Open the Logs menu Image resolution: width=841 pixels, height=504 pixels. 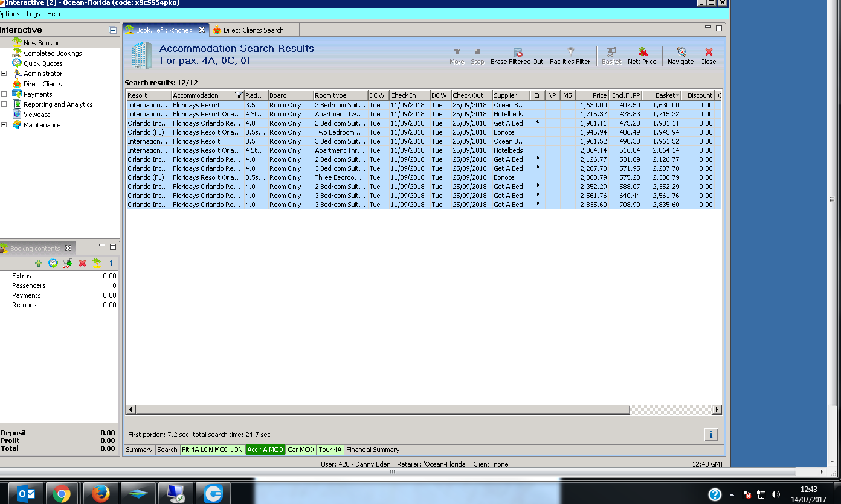click(33, 14)
